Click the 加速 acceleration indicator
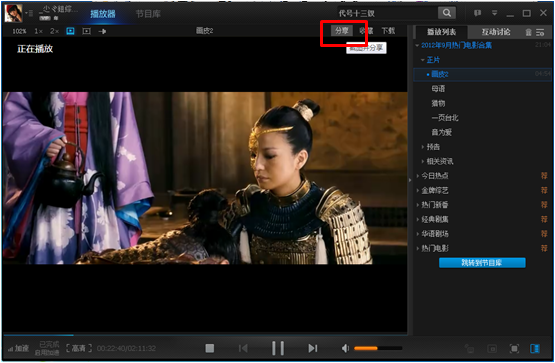Viewport: 555px width, 363px height. 18,348
